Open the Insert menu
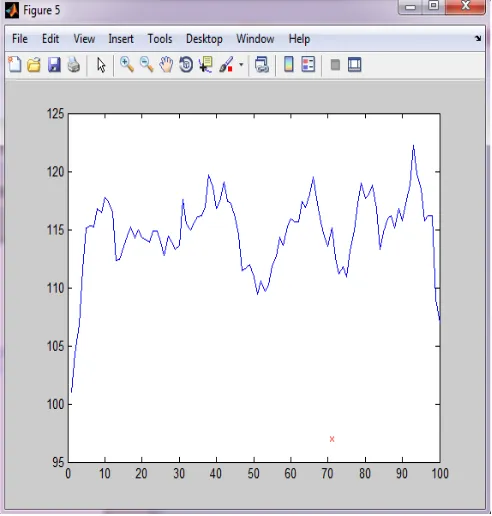 tap(121, 39)
